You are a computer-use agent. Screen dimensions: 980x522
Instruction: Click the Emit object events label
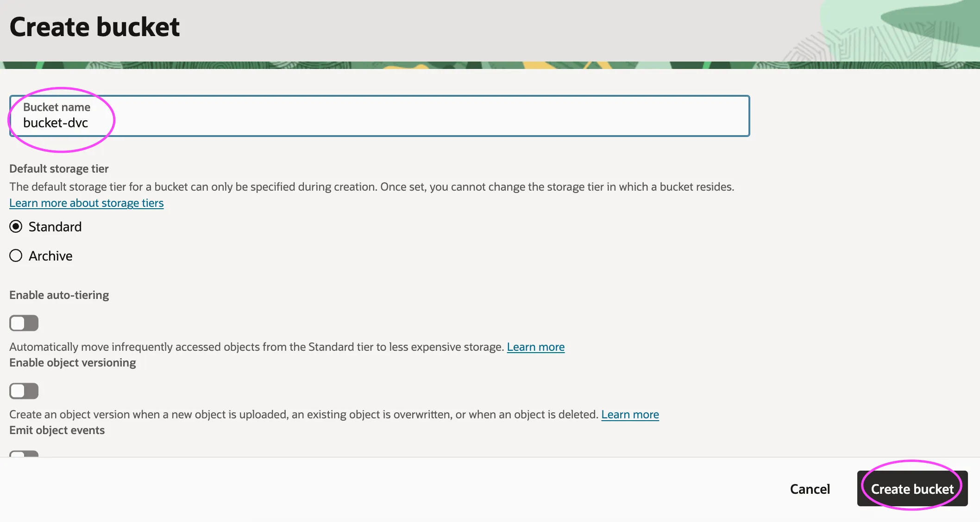point(57,430)
